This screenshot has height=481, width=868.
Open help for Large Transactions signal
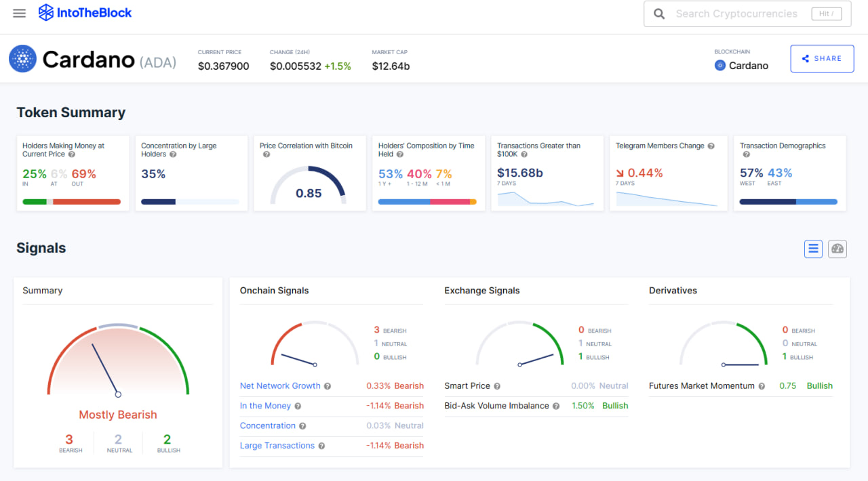pyautogui.click(x=321, y=446)
